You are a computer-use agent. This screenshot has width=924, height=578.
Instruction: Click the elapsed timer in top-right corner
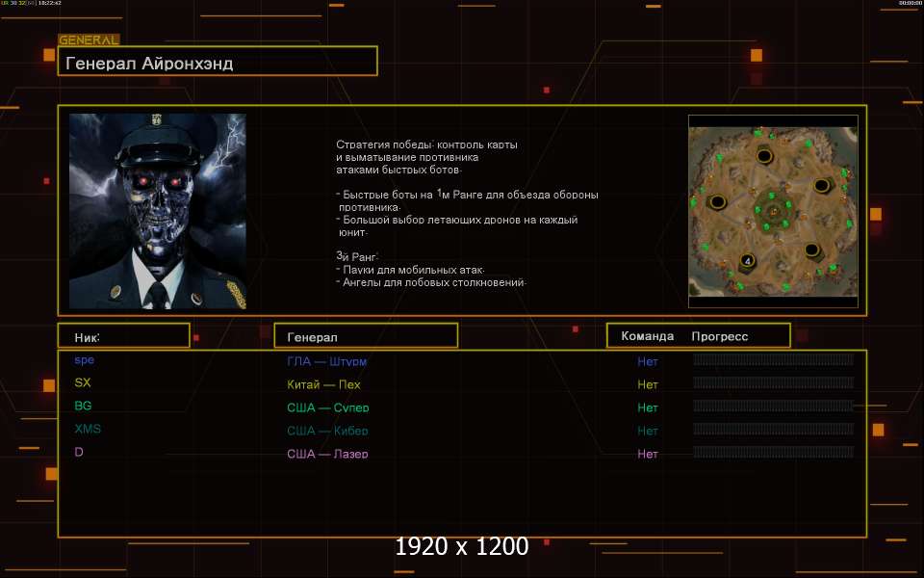point(910,3)
